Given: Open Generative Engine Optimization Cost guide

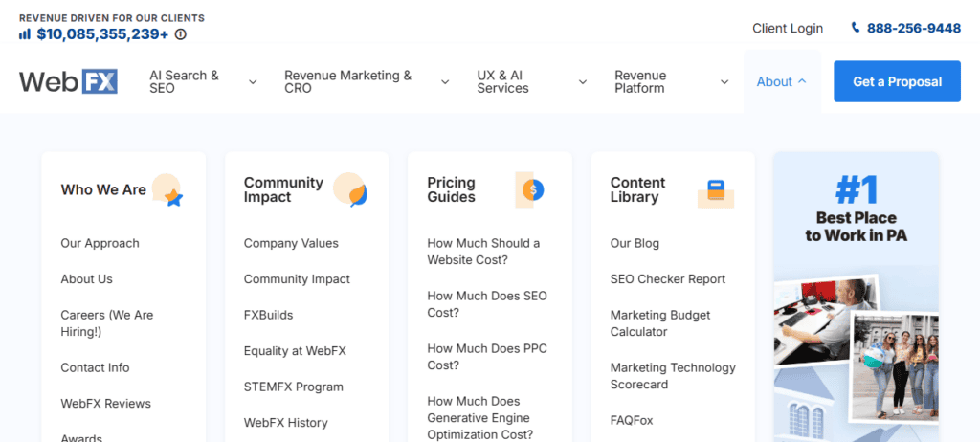Looking at the screenshot, I should tap(480, 418).
